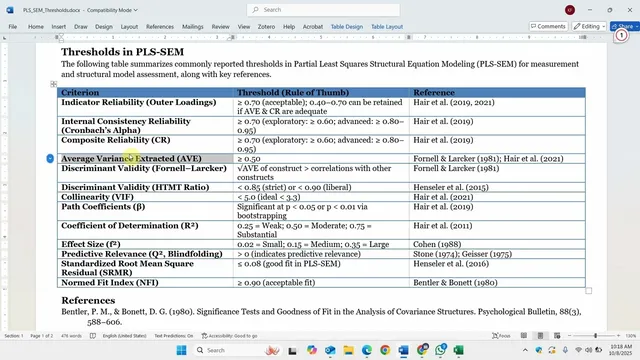Click the Average Variance Extracted (AVE) cell
Viewport: 640px width, 360px height.
(145, 158)
